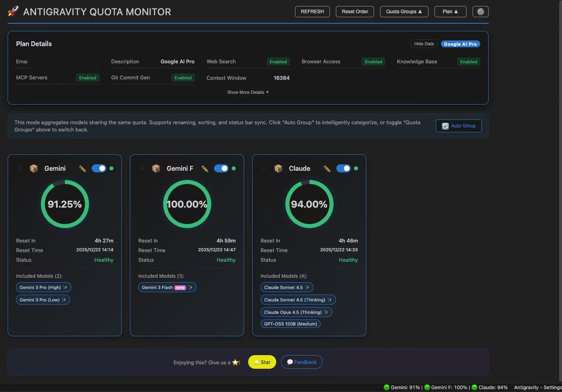Viewport: 562px width, 392px height.
Task: Grab the drag handle on the Gemini F card
Action: tap(142, 168)
